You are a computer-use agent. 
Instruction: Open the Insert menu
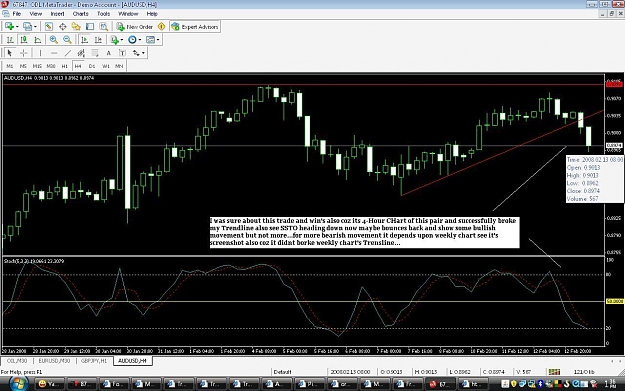point(57,14)
